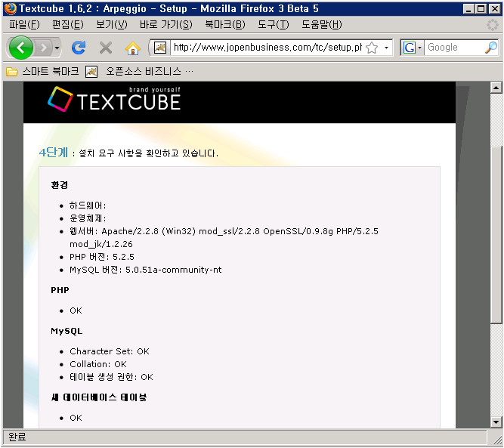This screenshot has height=448, width=504.
Task: Click the 테이블 생성 권한: OK line
Action: [111, 377]
